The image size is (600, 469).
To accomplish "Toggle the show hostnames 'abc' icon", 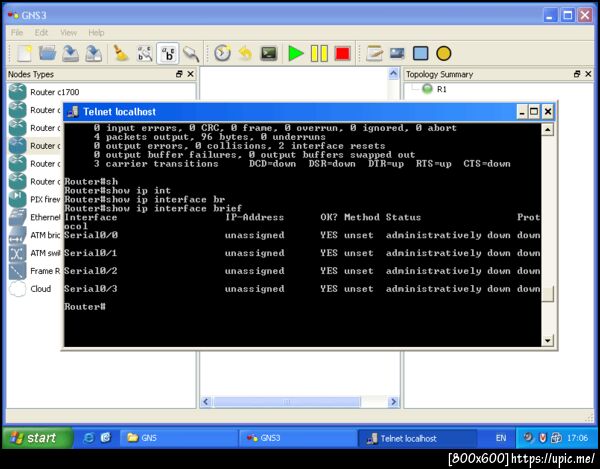I will point(168,53).
